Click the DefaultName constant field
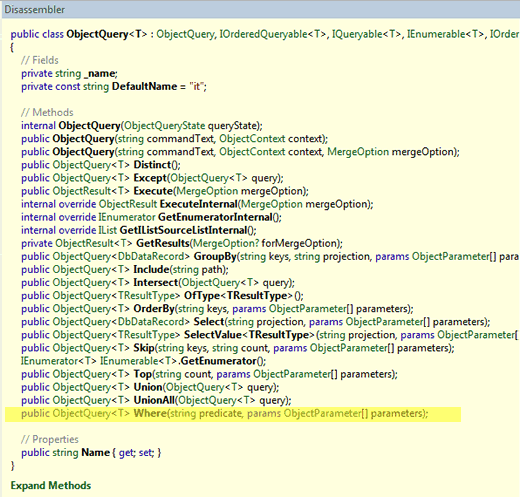The width and height of the screenshot is (520, 497). (144, 86)
